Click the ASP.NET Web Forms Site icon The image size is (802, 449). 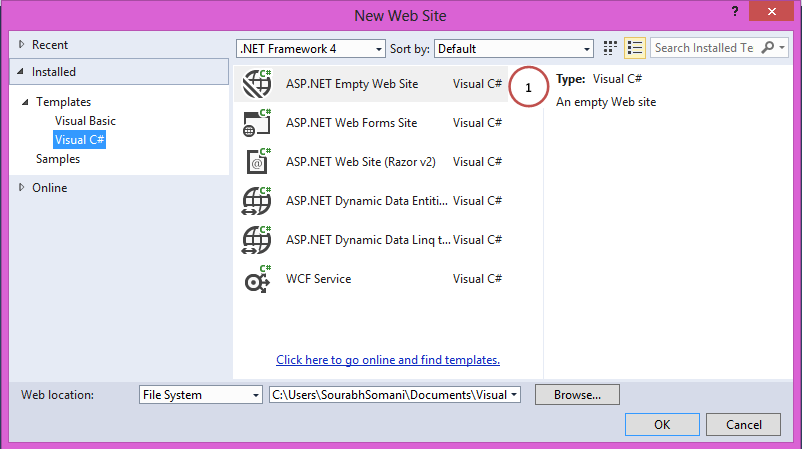coord(257,123)
